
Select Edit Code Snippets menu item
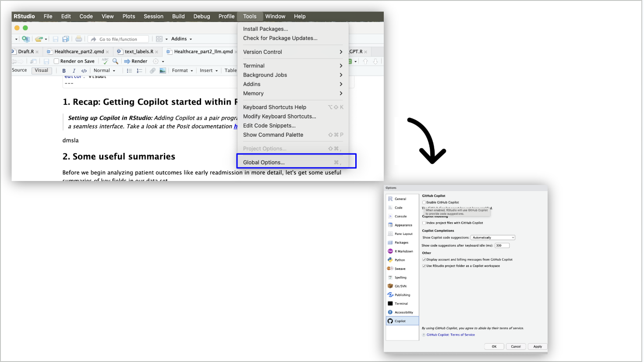coord(293,125)
